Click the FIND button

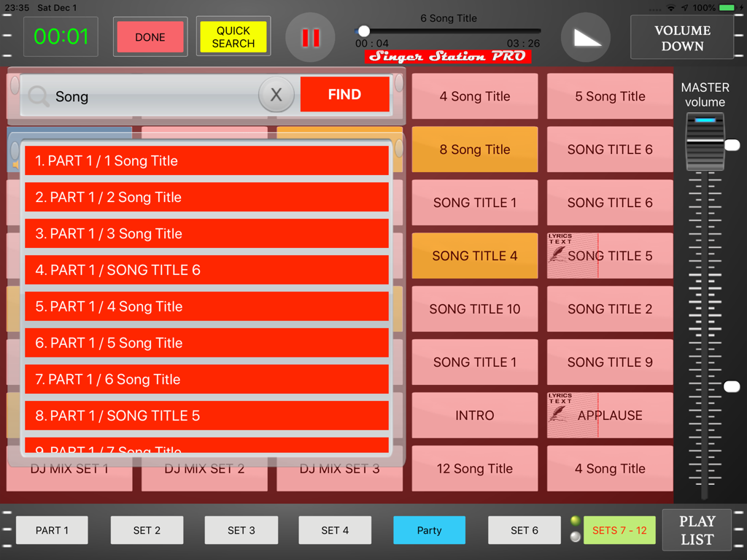(x=344, y=95)
